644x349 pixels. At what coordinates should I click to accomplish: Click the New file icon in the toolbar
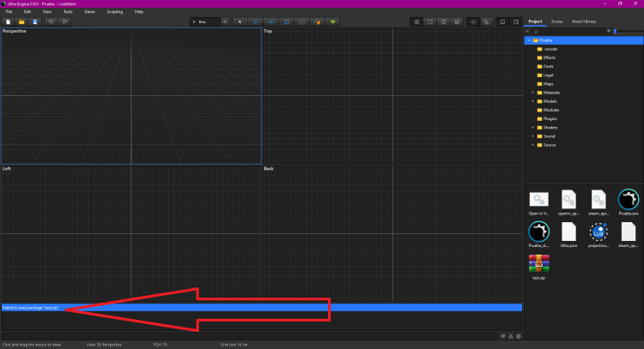[8, 21]
